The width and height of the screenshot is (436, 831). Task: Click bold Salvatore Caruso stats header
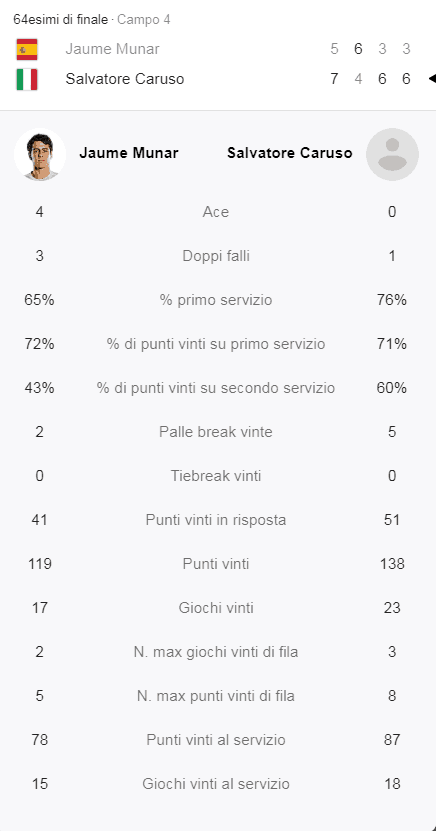pos(290,153)
